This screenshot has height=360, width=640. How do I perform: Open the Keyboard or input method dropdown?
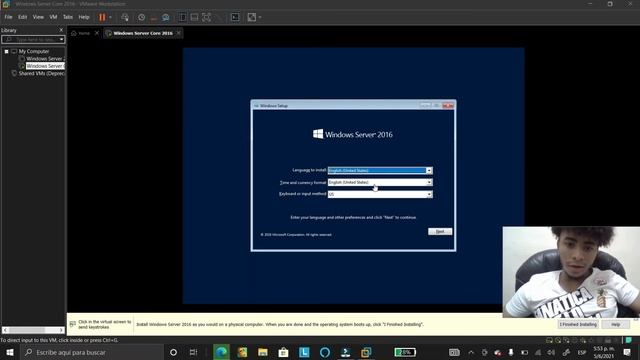pos(380,194)
